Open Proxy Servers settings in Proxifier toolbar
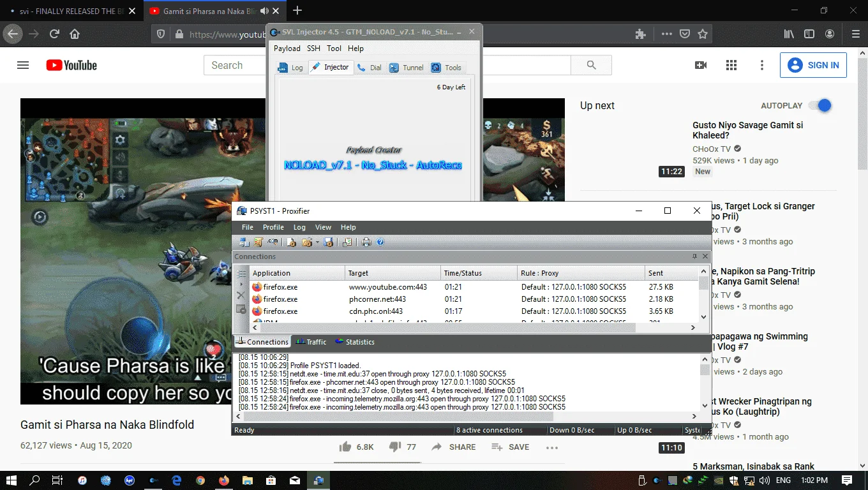The height and width of the screenshot is (490, 868). [244, 242]
